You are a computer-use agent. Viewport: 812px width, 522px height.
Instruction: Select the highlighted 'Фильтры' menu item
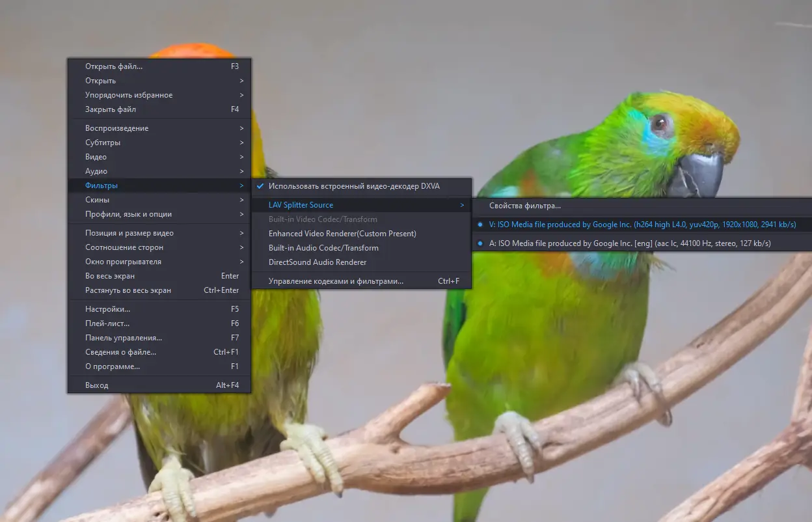click(x=159, y=185)
